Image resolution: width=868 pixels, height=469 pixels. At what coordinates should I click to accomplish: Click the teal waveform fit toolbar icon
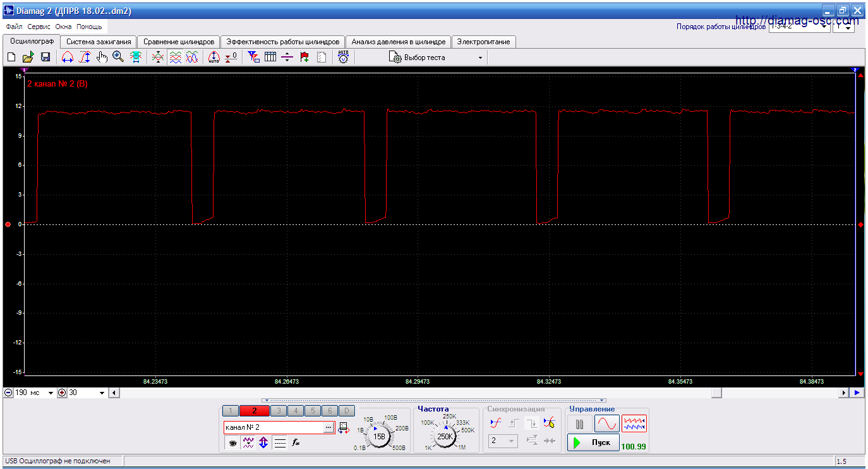(135, 58)
